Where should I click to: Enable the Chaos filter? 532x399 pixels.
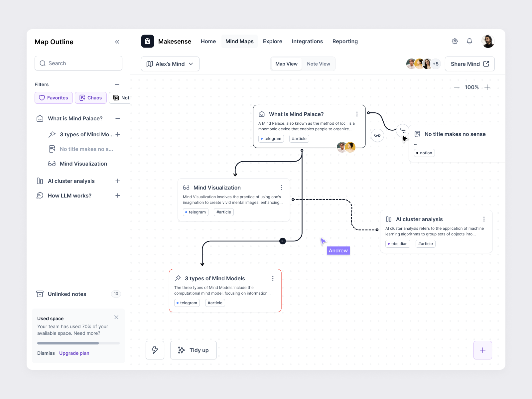[x=90, y=97]
